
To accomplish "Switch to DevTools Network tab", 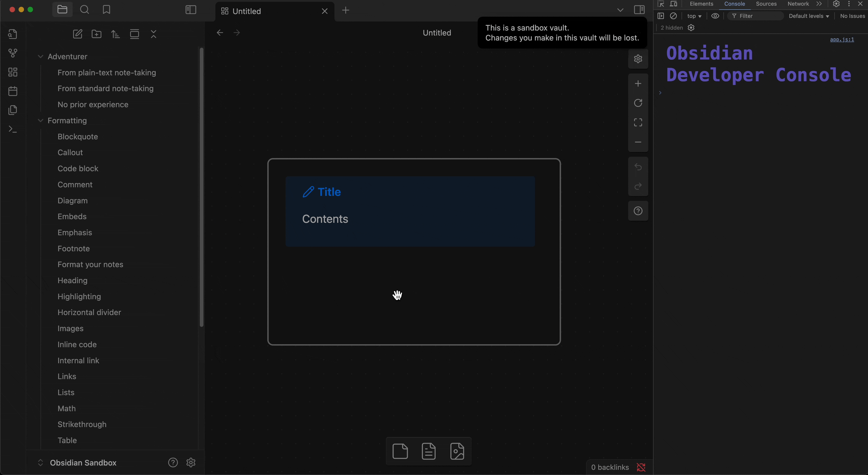I will (798, 4).
